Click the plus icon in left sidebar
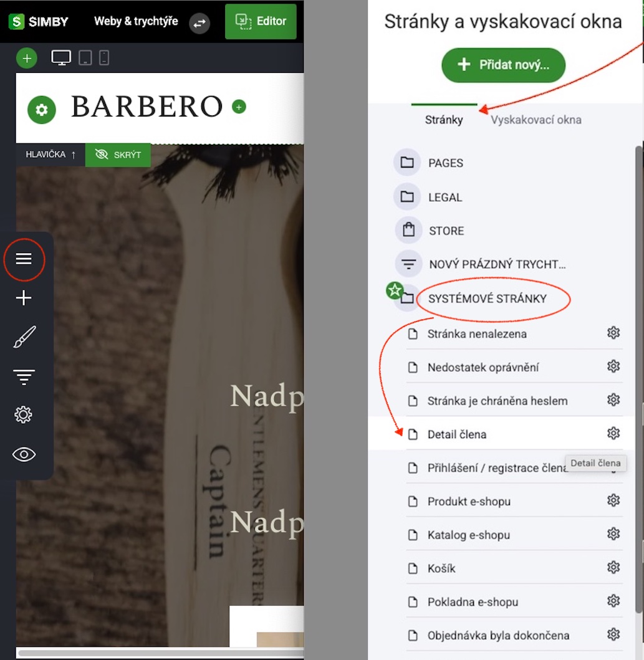Screen dimensions: 644x660 24,297
